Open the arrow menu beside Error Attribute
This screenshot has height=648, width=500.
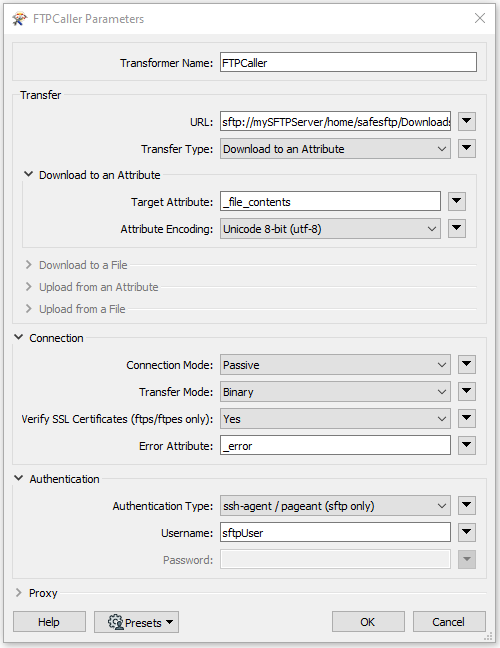(x=467, y=445)
